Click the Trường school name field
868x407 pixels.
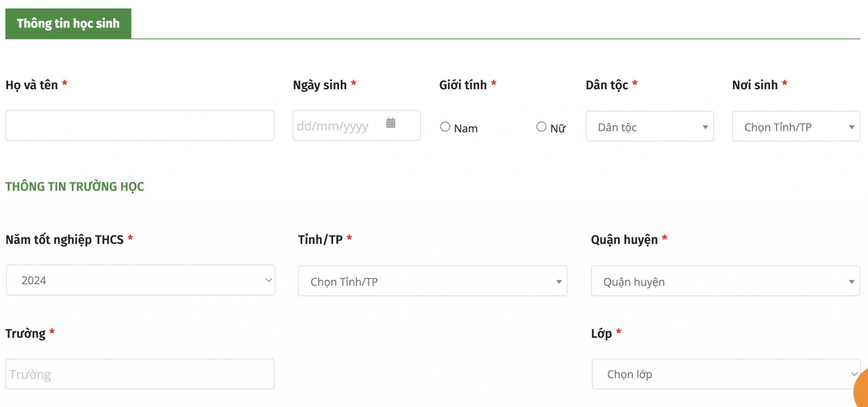point(140,374)
